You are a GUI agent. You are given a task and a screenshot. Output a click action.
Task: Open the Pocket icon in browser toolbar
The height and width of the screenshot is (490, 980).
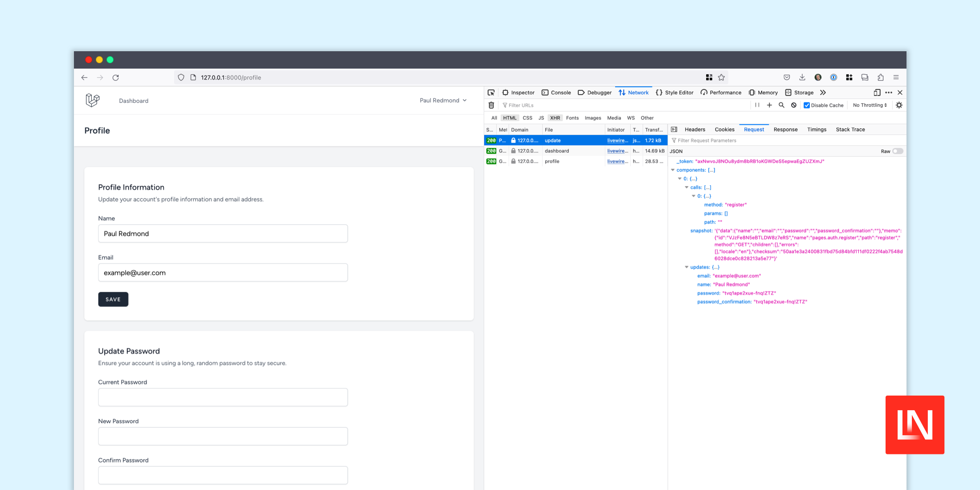pyautogui.click(x=787, y=78)
